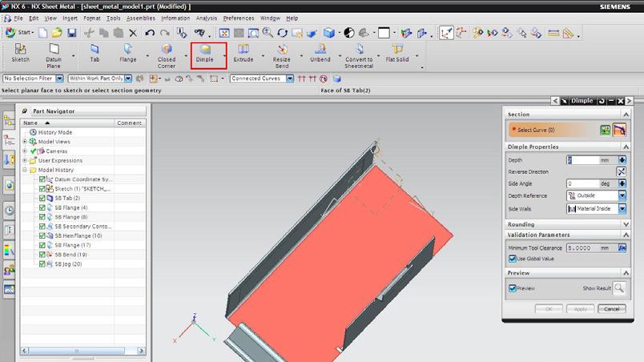Choose the Unbend tool
Screen dimensions: 644x362
coord(320,54)
